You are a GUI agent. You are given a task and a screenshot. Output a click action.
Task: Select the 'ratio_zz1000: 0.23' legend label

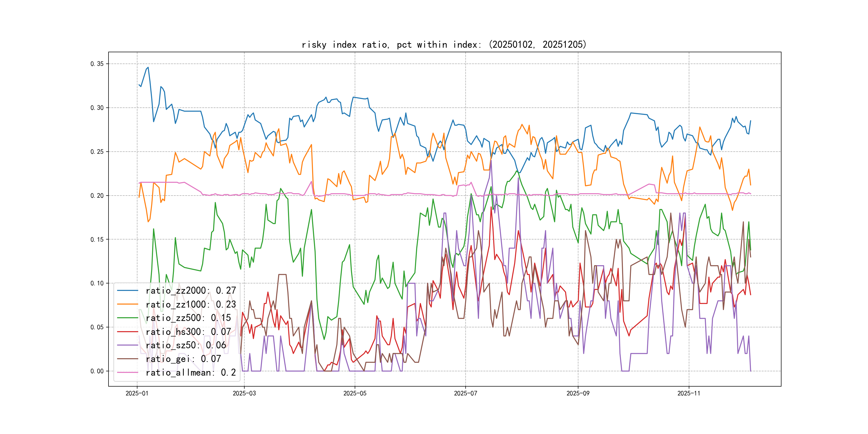(x=191, y=304)
